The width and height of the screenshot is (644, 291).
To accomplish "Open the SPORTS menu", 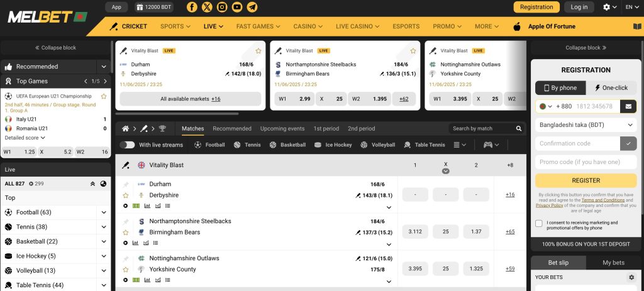I will tap(175, 26).
